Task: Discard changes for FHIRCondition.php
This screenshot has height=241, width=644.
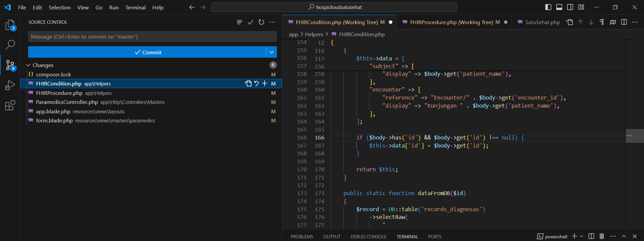Action: tap(257, 83)
